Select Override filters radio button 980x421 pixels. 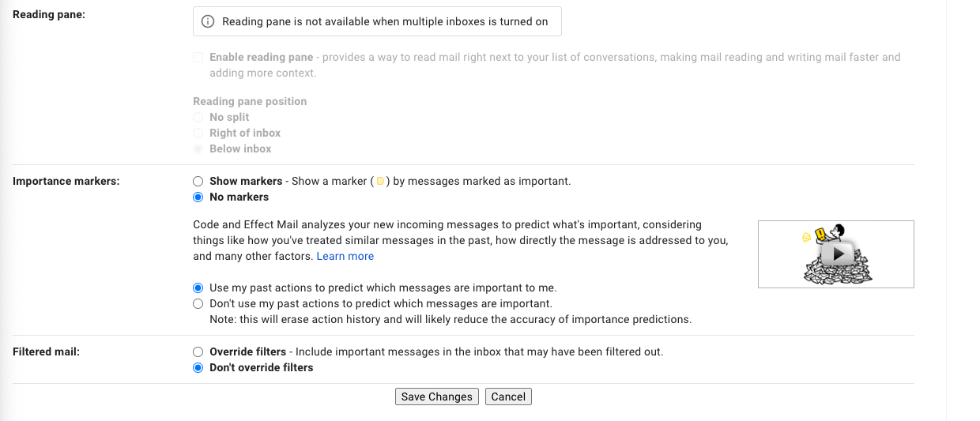[x=198, y=351]
